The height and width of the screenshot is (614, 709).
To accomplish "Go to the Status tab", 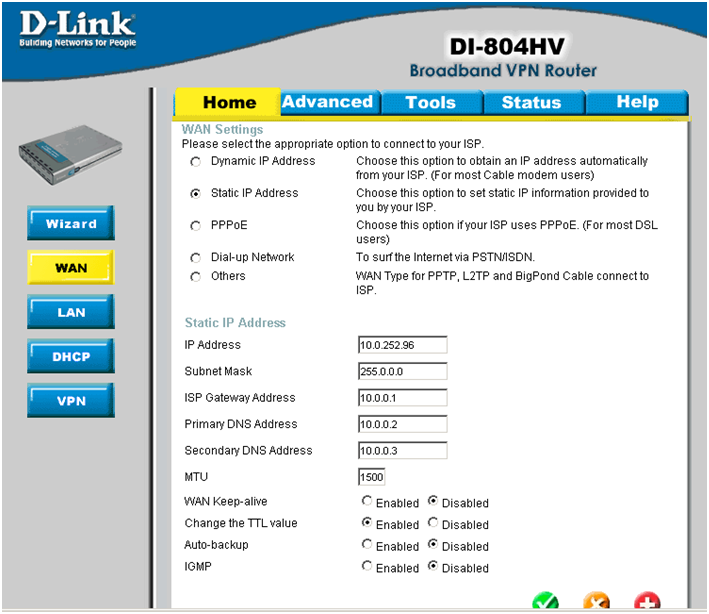I will click(534, 102).
